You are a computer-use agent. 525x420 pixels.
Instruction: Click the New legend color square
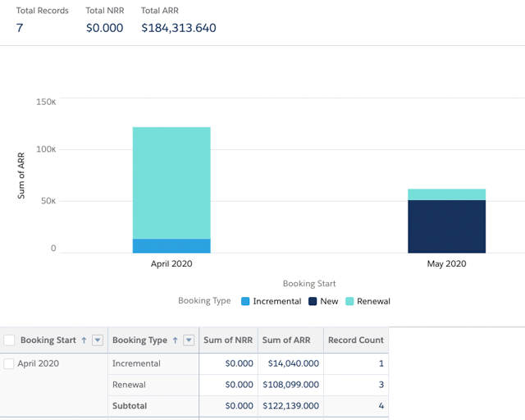tap(313, 301)
